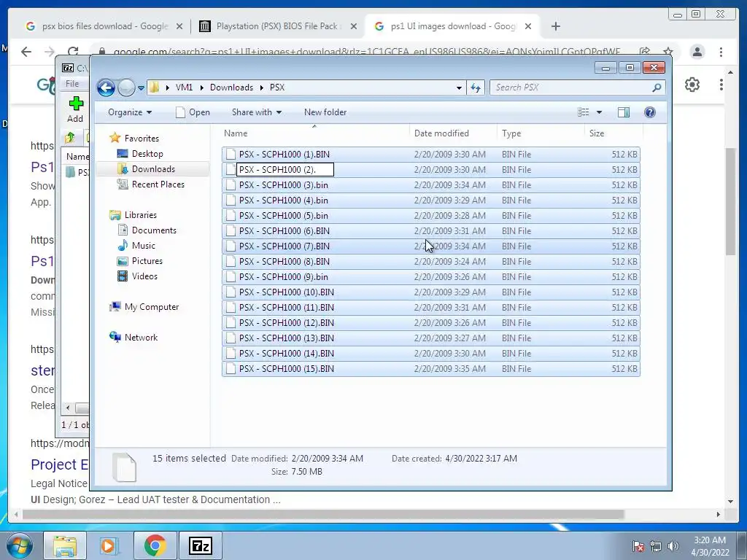Switch to Playstation (PSX) BIOS File Pack tab

276,26
